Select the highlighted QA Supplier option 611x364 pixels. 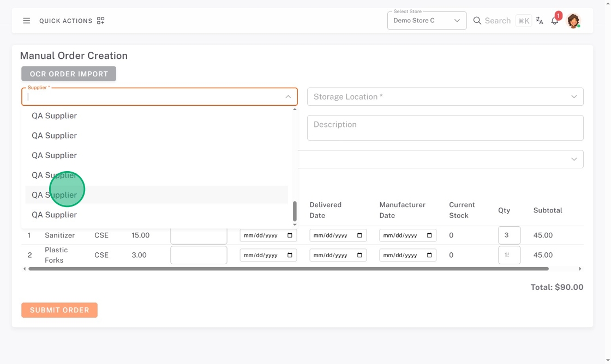pos(157,195)
